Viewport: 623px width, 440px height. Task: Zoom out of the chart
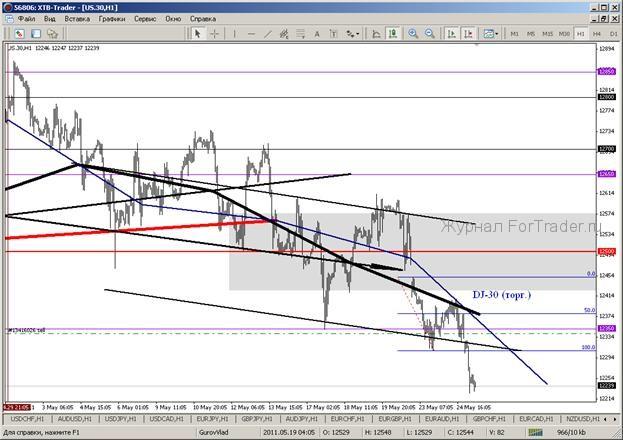(x=430, y=34)
